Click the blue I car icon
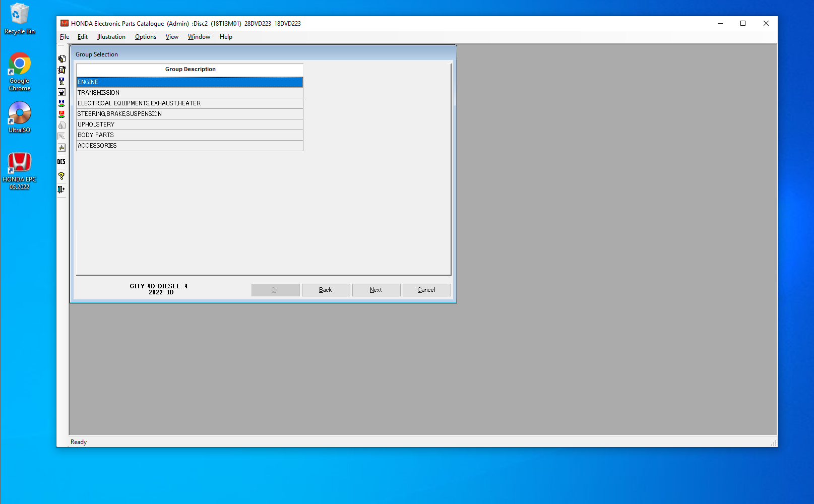Viewport: 814px width, 504px height. (x=61, y=103)
